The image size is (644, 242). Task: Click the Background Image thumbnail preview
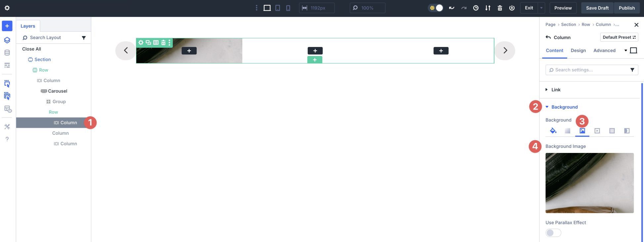click(x=589, y=183)
